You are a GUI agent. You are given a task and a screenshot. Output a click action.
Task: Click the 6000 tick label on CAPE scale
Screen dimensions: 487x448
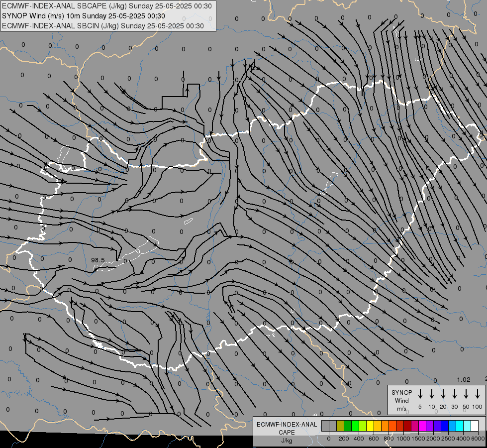pyautogui.click(x=478, y=439)
